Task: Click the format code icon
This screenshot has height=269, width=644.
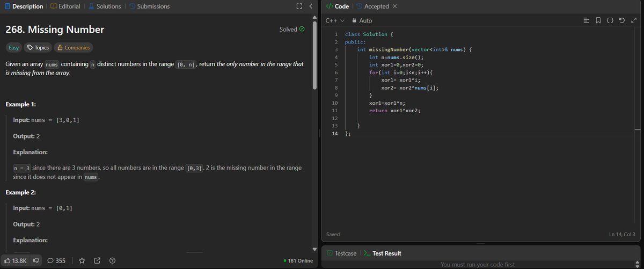Action: click(x=586, y=20)
